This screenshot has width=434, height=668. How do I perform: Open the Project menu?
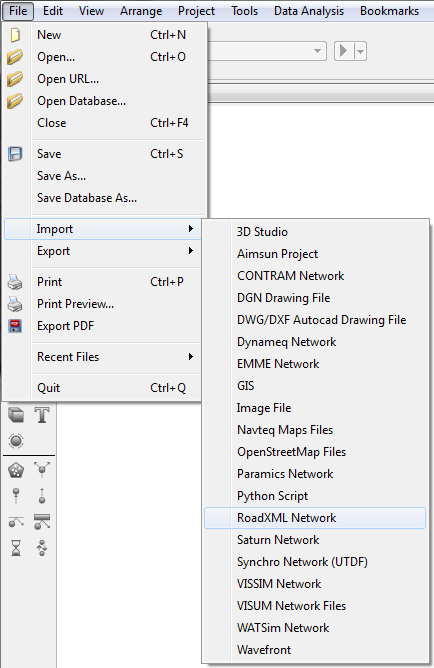pos(196,11)
